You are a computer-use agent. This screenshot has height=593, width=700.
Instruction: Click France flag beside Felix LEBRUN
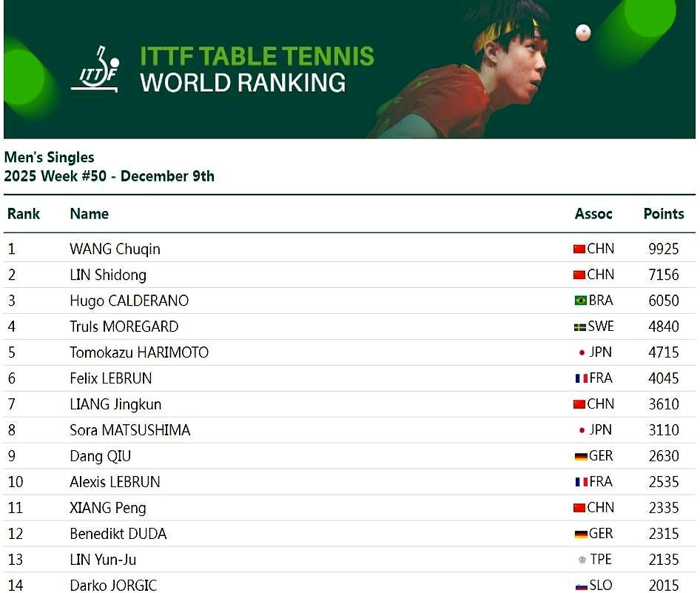pyautogui.click(x=582, y=379)
